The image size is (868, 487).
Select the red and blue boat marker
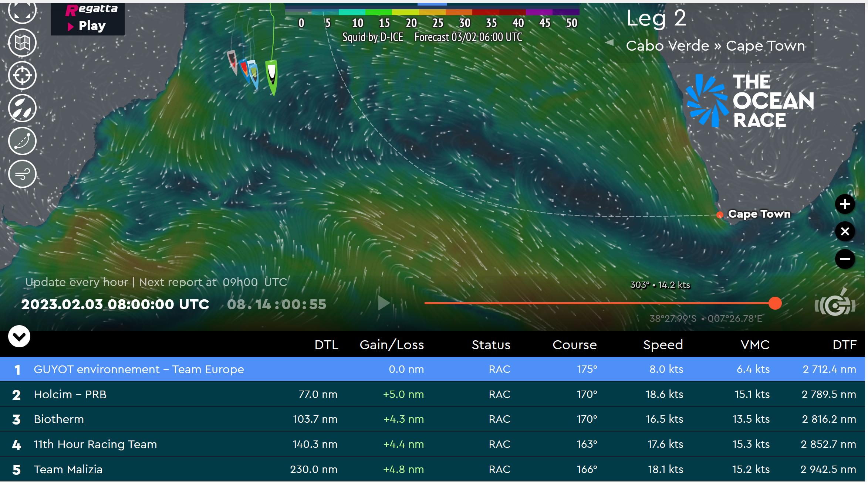coord(244,70)
